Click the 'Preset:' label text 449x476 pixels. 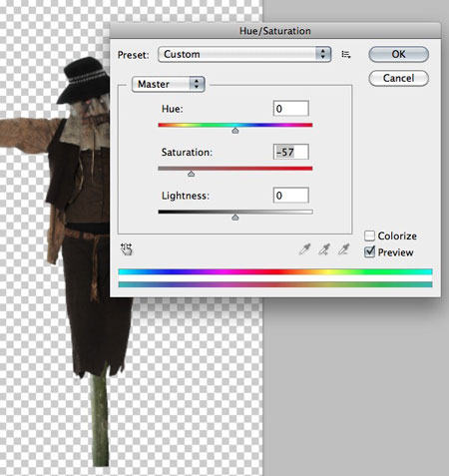134,55
